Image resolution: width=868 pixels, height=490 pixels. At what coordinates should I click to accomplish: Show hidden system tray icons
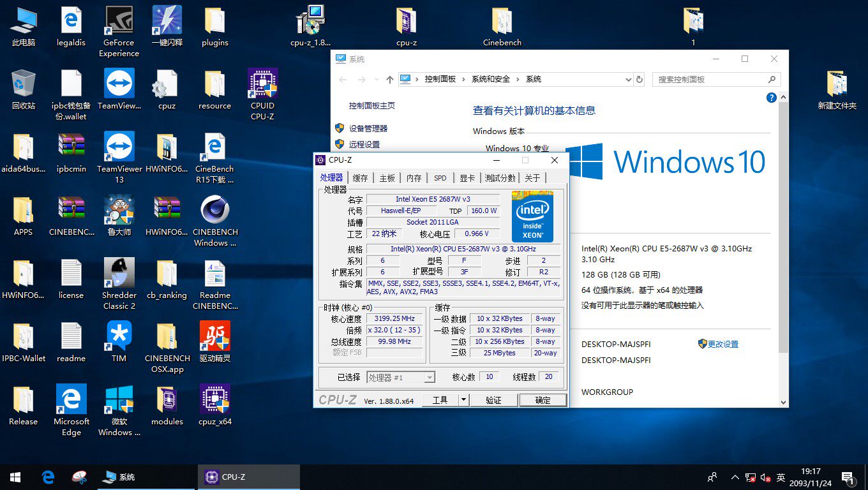pos(735,477)
